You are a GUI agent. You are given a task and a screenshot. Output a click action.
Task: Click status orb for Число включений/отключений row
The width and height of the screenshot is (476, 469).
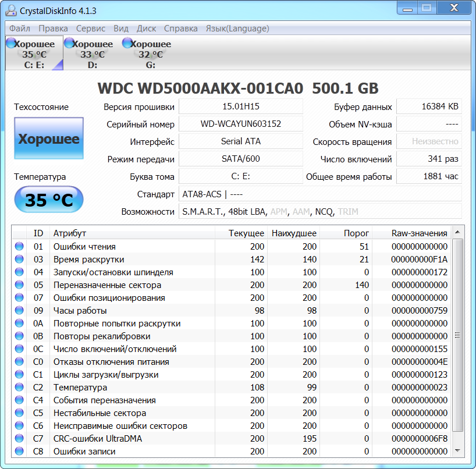(x=19, y=349)
